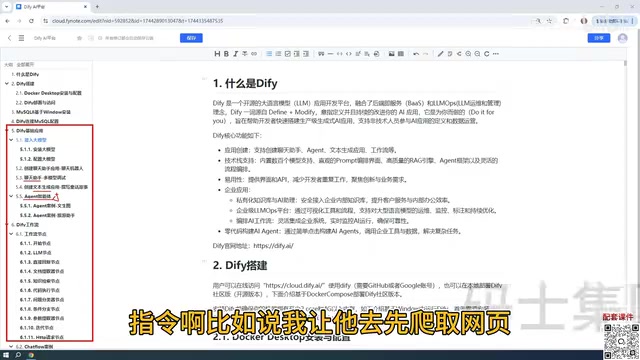Select the ordered list icon
The height and width of the screenshot is (360, 640).
278,54
